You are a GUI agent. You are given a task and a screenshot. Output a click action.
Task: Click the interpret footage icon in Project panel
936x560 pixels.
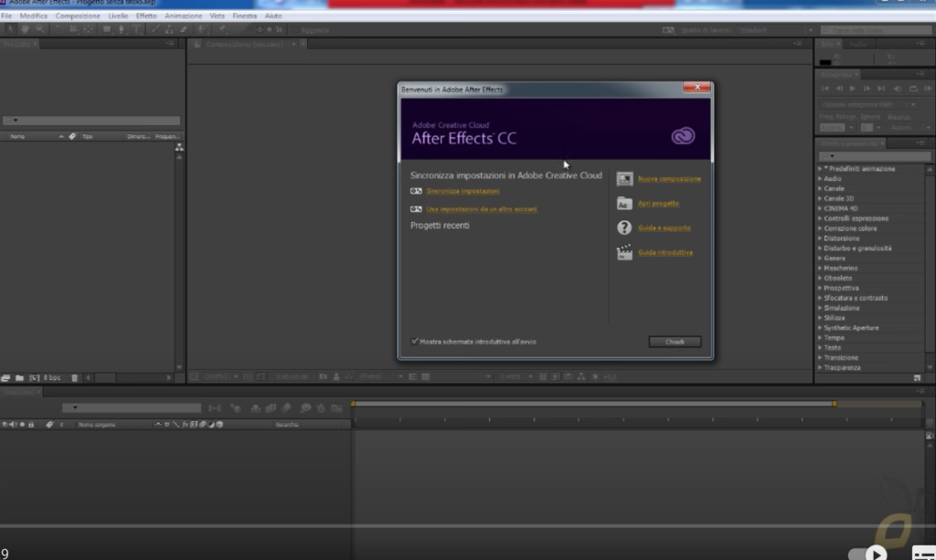(x=5, y=377)
